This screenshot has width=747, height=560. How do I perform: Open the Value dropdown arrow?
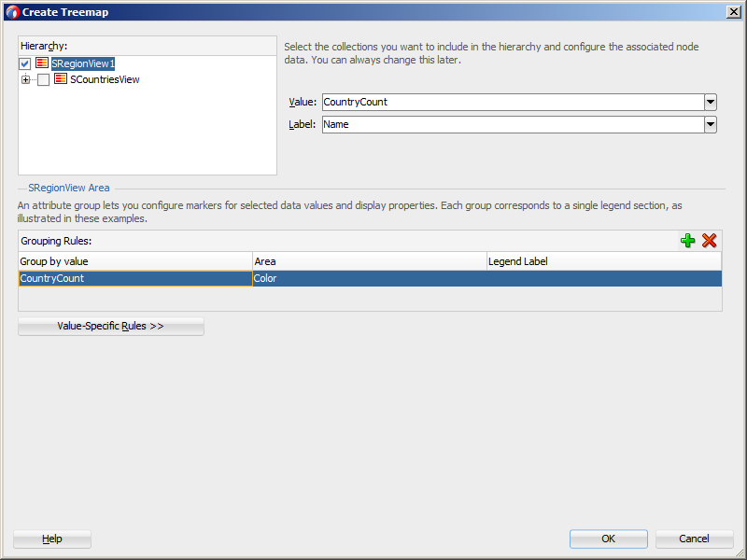(x=711, y=102)
